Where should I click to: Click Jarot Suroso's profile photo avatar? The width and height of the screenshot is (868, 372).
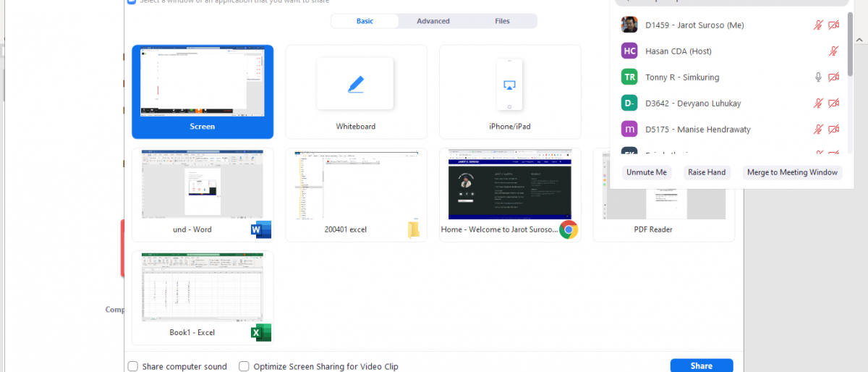coord(629,25)
